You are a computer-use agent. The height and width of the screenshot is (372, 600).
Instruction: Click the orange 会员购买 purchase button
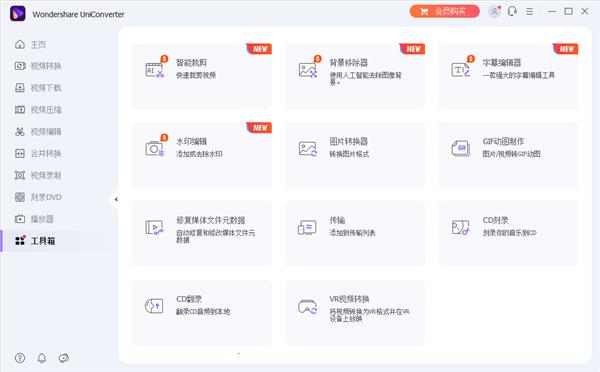(445, 11)
